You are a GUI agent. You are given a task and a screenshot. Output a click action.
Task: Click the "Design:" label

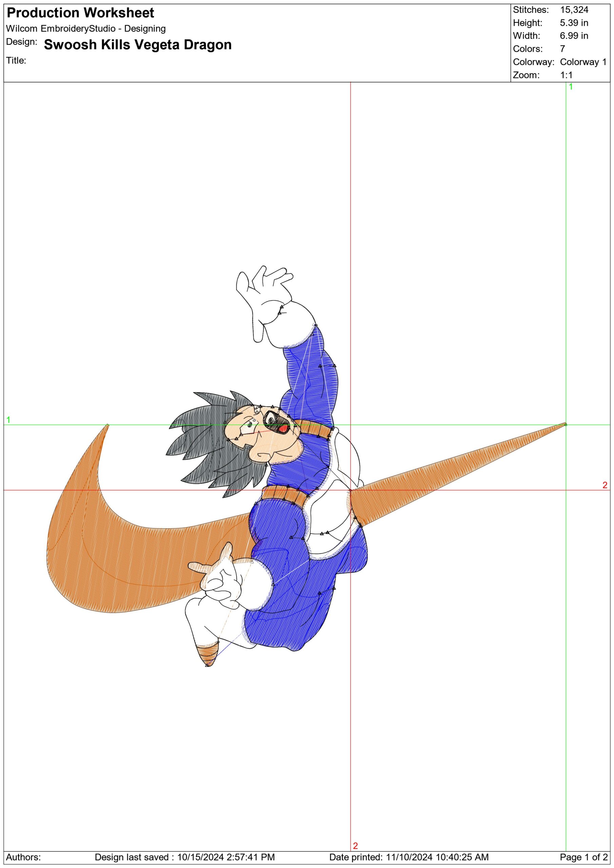[x=22, y=42]
